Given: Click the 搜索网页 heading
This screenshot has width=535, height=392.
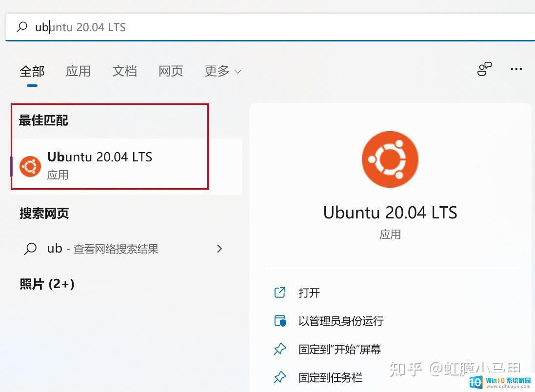Looking at the screenshot, I should tap(44, 214).
